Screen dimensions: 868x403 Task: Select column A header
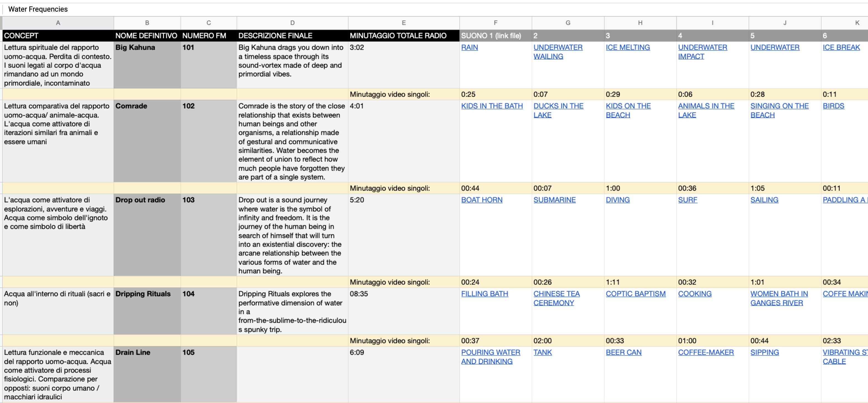[58, 23]
